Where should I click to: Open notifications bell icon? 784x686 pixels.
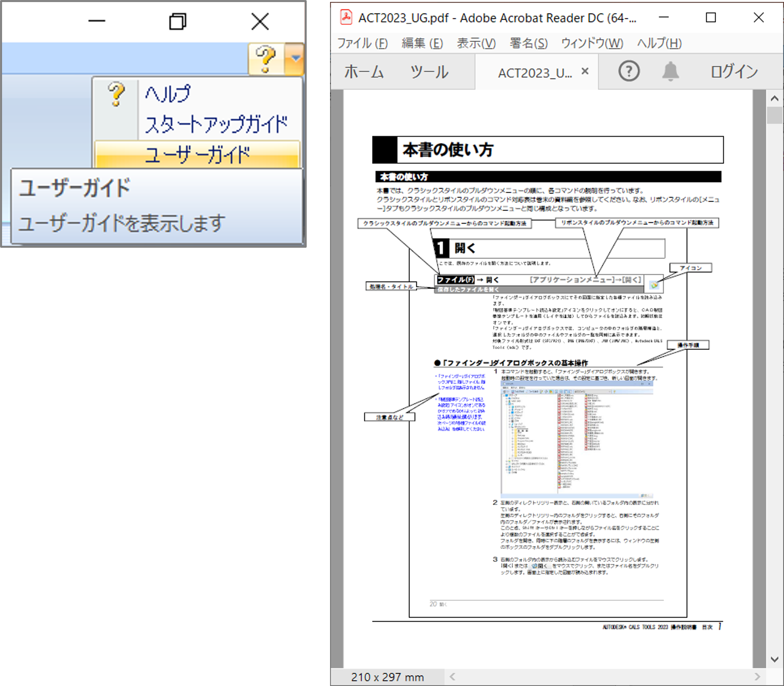click(670, 71)
